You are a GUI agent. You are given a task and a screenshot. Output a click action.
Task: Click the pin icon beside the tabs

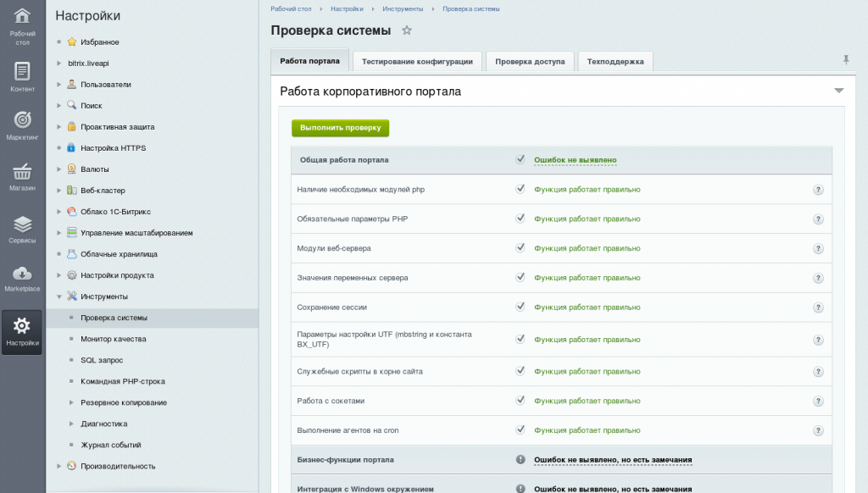846,60
